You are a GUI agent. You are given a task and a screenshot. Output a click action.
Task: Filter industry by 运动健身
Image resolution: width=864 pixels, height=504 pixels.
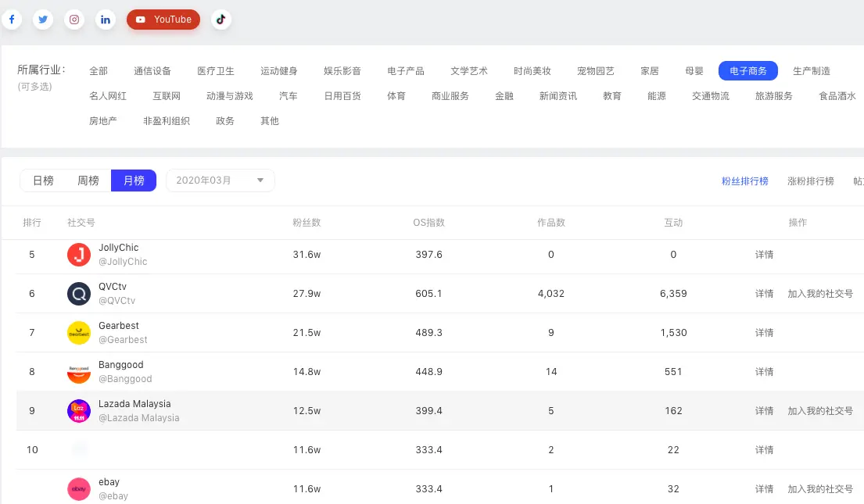pyautogui.click(x=279, y=70)
